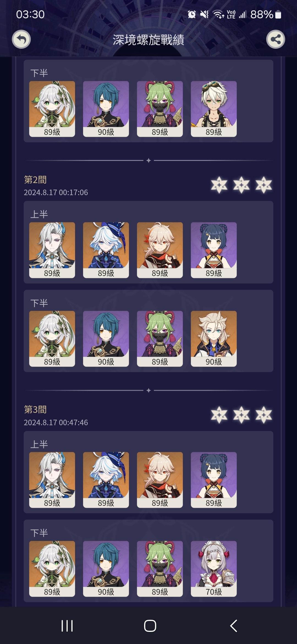Select the 70級 maid character portrait
The height and width of the screenshot is (644, 297).
coord(214,569)
